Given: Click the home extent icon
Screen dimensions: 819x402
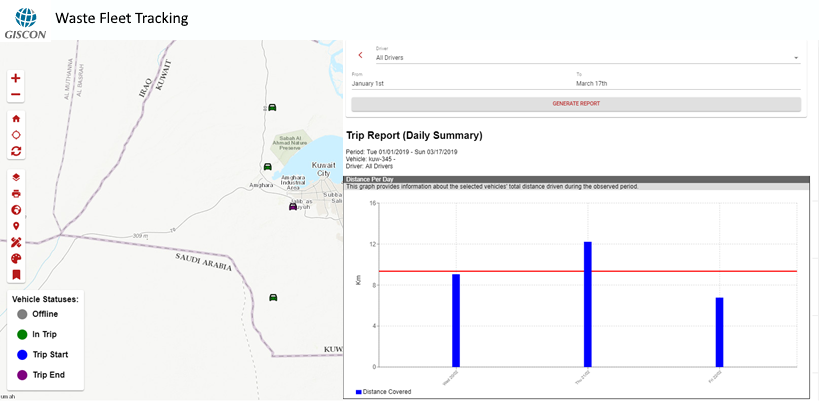Looking at the screenshot, I should pyautogui.click(x=16, y=118).
